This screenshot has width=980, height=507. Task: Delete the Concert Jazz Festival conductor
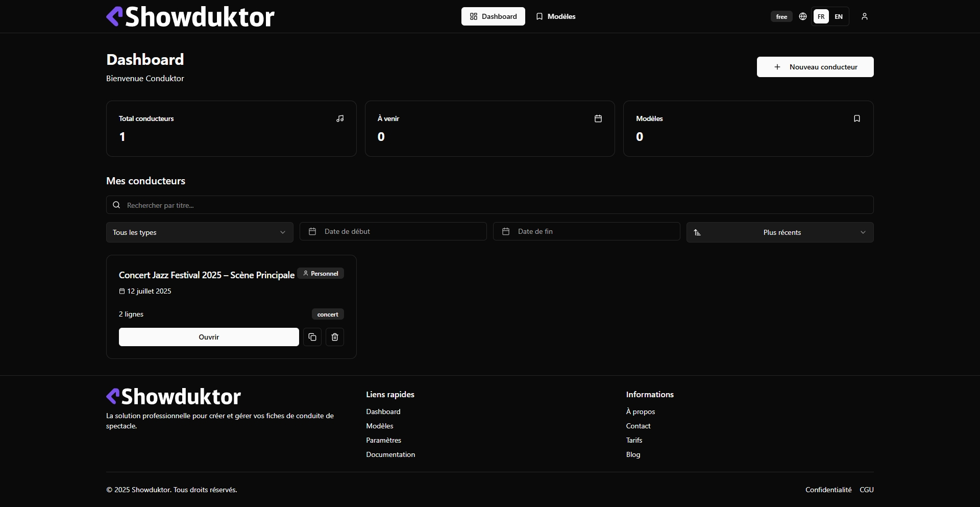(335, 337)
